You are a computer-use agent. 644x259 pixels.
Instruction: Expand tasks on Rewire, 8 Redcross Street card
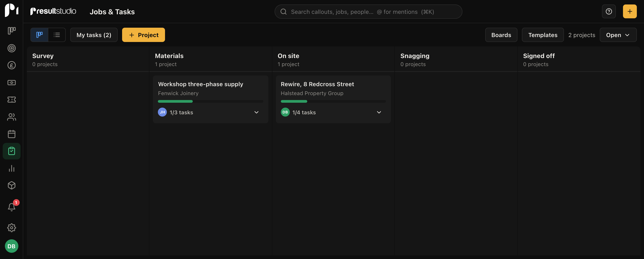(379, 112)
